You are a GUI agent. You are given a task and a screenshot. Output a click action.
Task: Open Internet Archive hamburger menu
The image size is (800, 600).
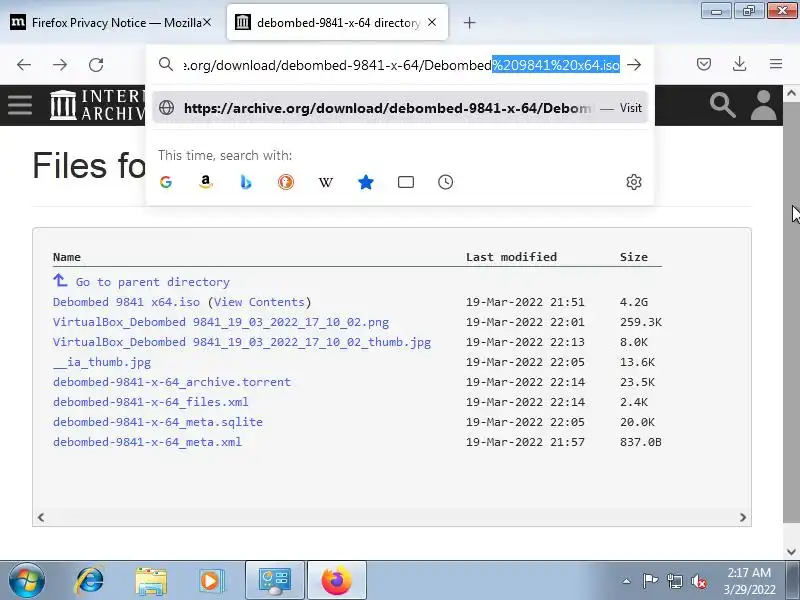20,105
